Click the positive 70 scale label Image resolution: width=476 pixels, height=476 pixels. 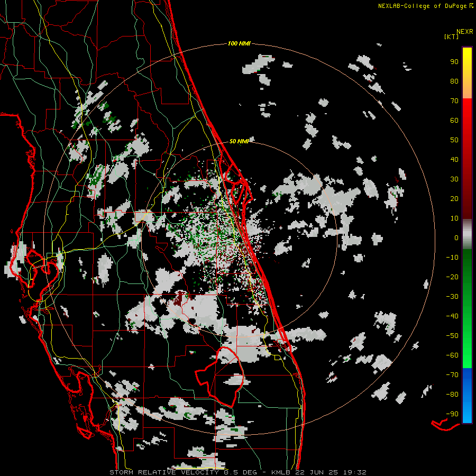coord(454,101)
